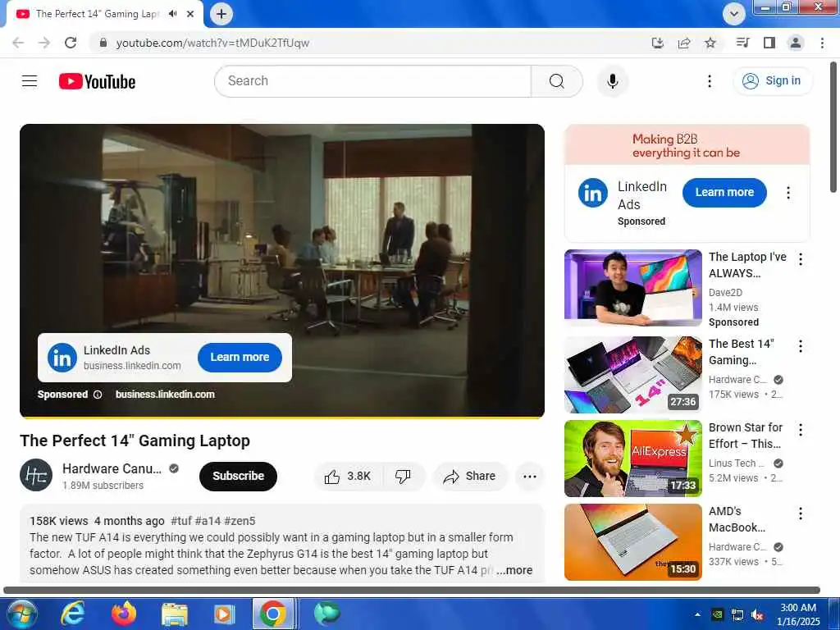This screenshot has width=840, height=630.
Task: Toggle the Chrome side panel
Action: tap(769, 43)
